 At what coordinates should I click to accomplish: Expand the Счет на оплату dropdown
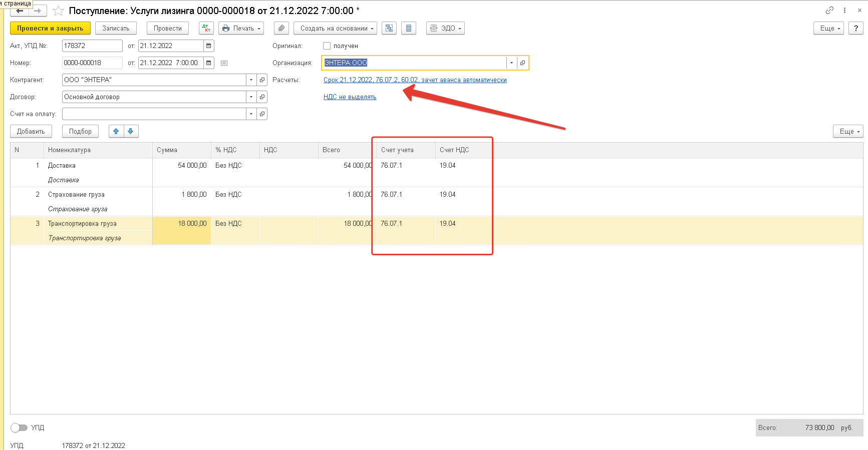(x=251, y=114)
